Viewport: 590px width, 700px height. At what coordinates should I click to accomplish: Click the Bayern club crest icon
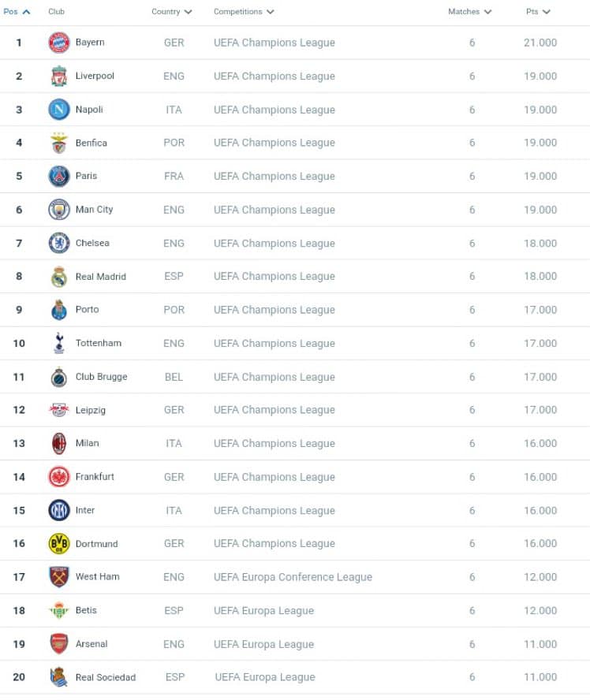58,43
